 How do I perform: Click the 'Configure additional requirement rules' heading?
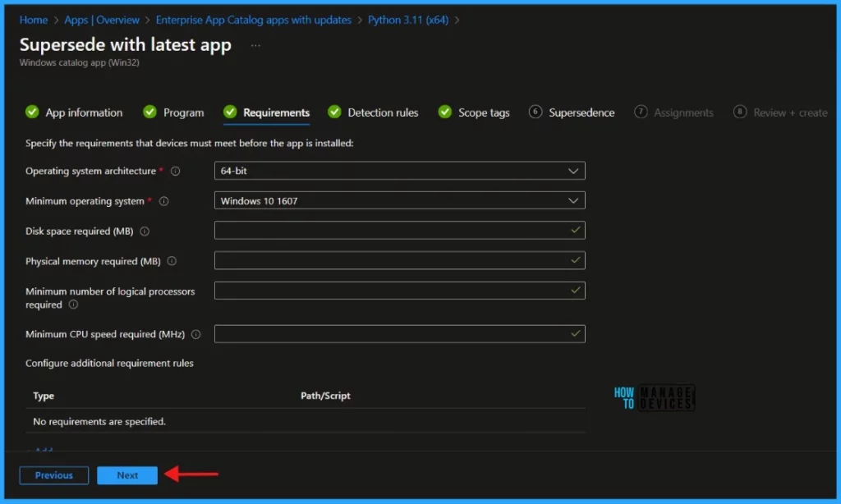pos(109,363)
